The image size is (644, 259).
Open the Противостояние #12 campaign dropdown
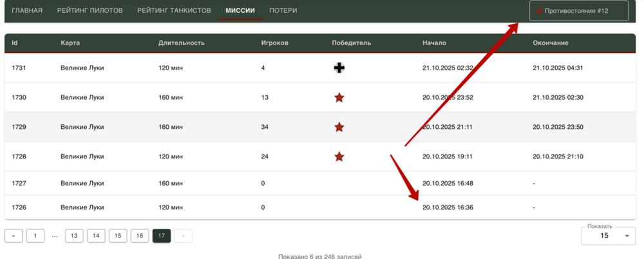coord(578,11)
